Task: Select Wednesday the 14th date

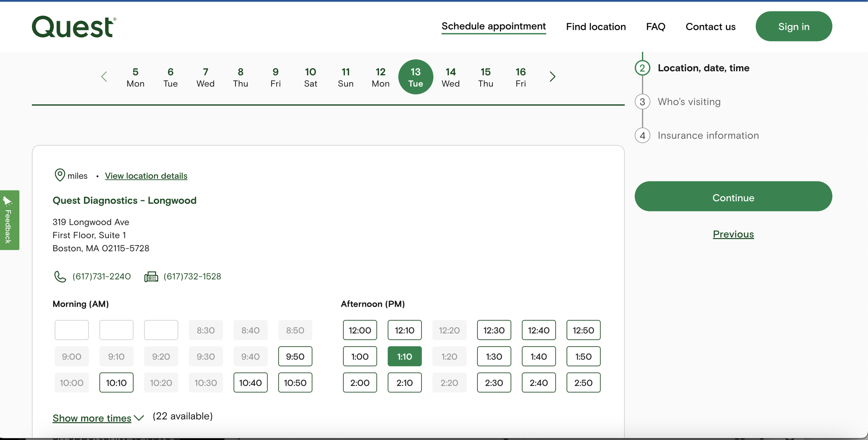Action: pyautogui.click(x=450, y=77)
